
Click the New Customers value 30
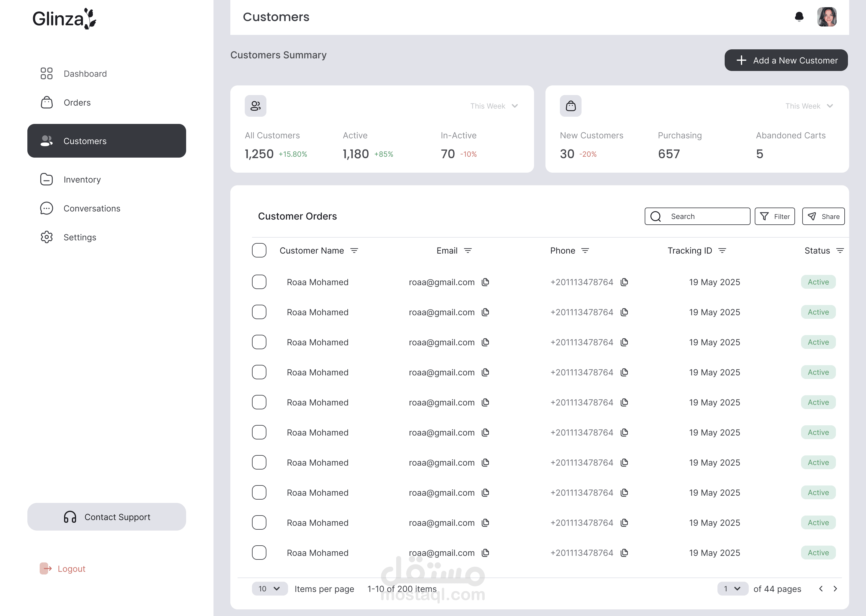pos(567,154)
